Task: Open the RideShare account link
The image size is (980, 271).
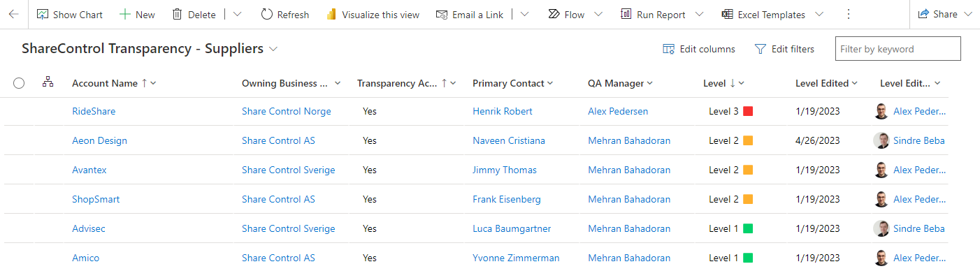Action: [x=94, y=111]
